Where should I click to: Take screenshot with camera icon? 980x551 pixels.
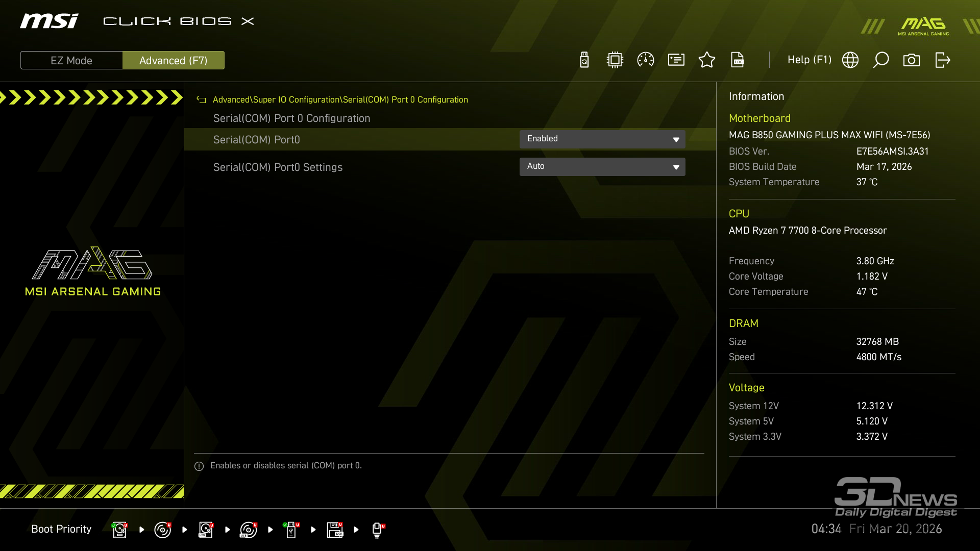[912, 60]
